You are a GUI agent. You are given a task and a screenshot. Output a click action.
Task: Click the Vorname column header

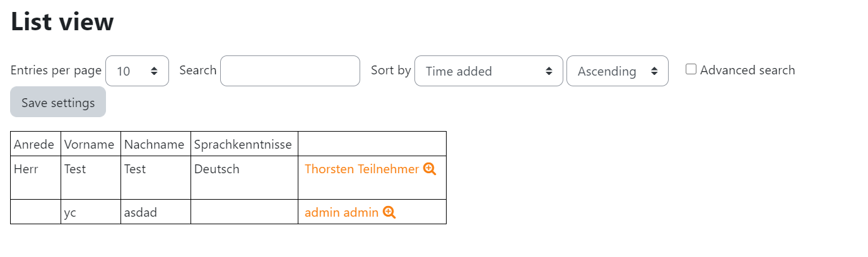point(91,144)
